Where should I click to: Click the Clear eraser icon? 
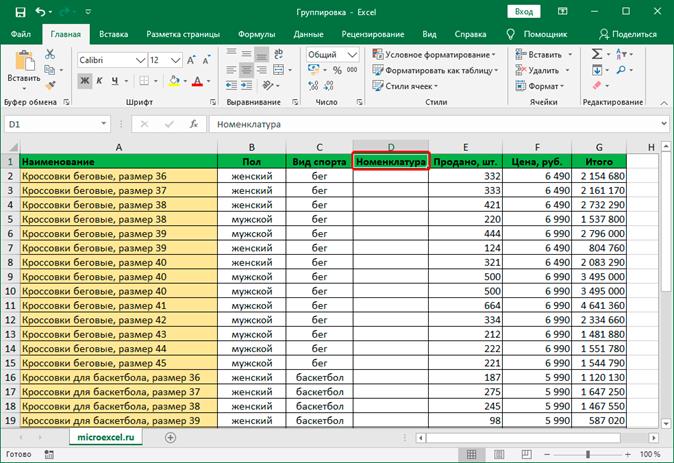[x=597, y=86]
